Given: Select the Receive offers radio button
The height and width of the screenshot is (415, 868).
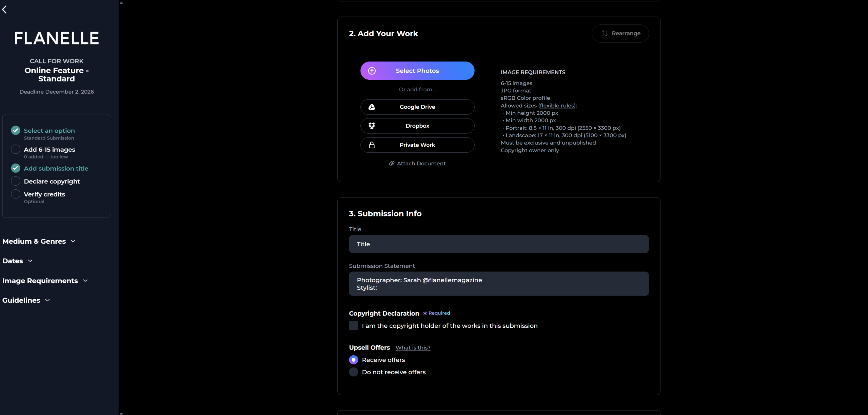Looking at the screenshot, I should click(354, 360).
